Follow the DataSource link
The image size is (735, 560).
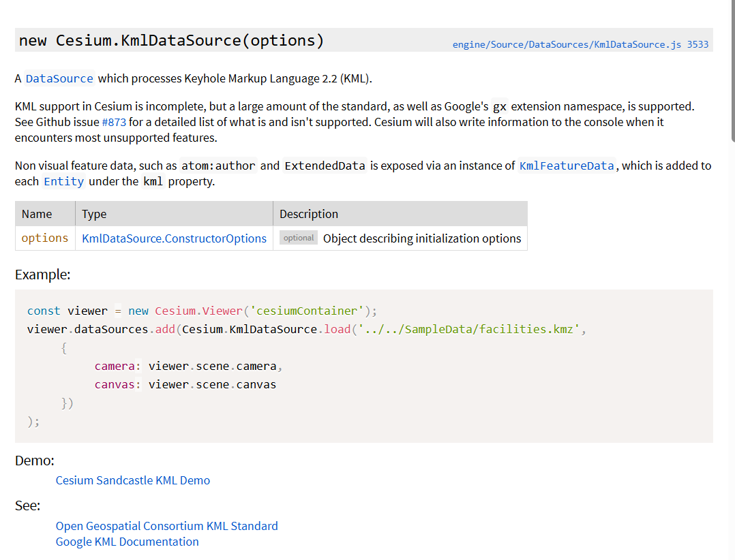pos(59,78)
